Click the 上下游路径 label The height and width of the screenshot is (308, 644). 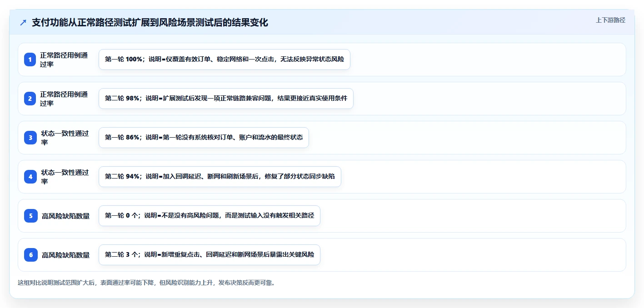click(x=611, y=20)
